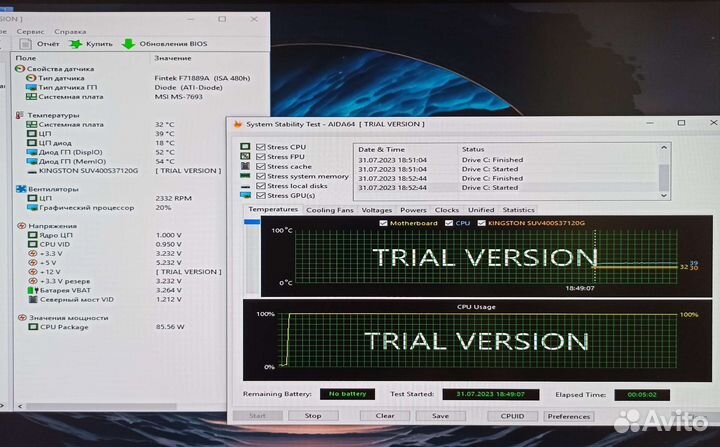Switch to the Temperatures tab
The image size is (720, 447).
[x=273, y=209]
